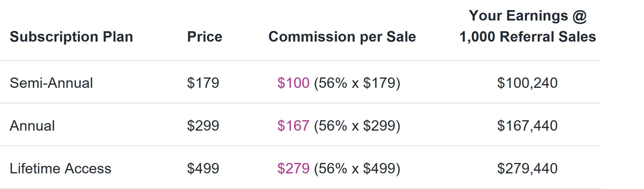Click the Commission per Sale header

tap(342, 37)
